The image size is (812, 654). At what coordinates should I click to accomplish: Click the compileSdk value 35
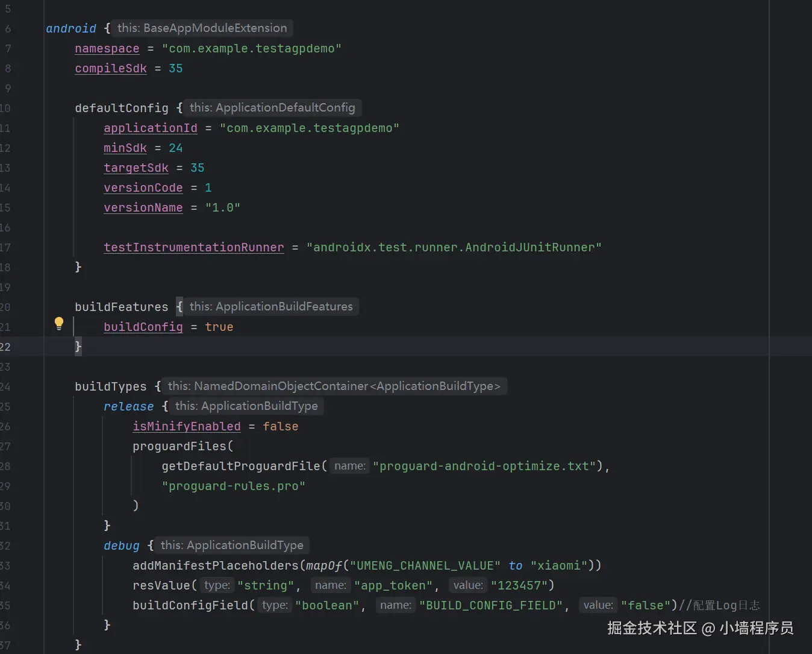pos(176,68)
